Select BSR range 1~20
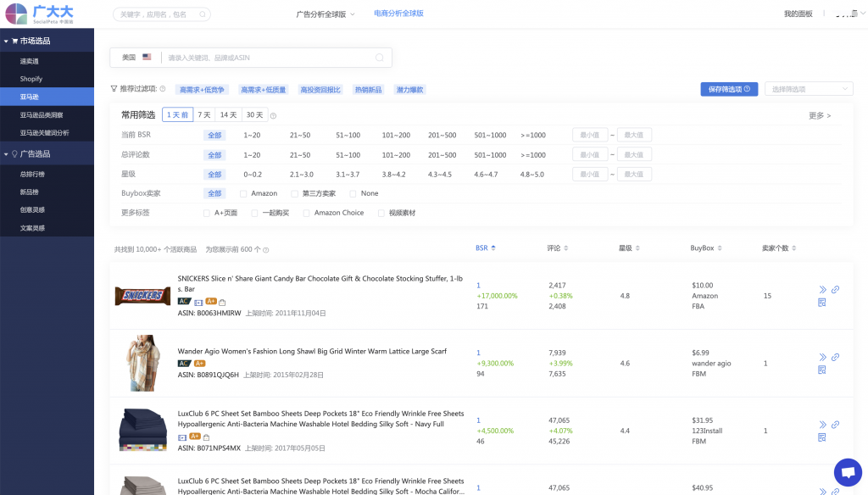The height and width of the screenshot is (495, 868). tap(252, 135)
